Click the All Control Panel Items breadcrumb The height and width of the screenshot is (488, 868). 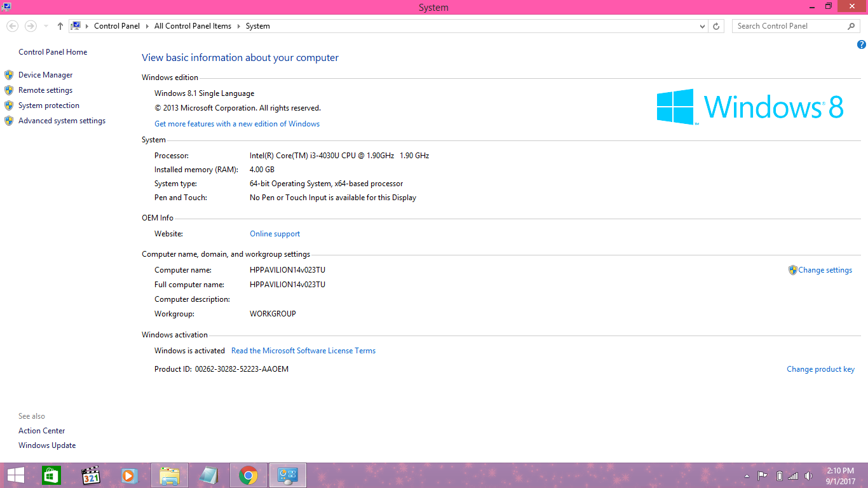point(193,26)
